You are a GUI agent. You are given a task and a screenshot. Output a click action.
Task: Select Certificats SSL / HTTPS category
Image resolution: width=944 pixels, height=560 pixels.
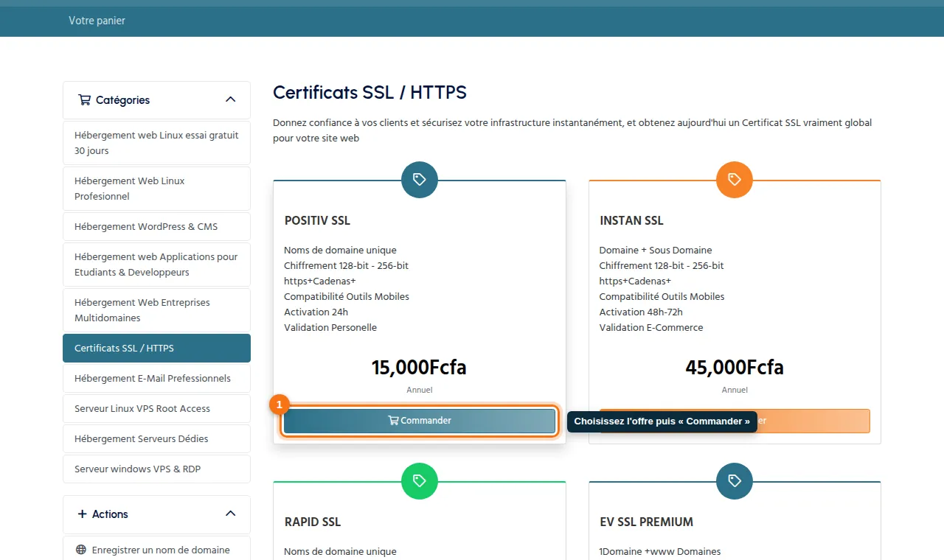tap(156, 348)
